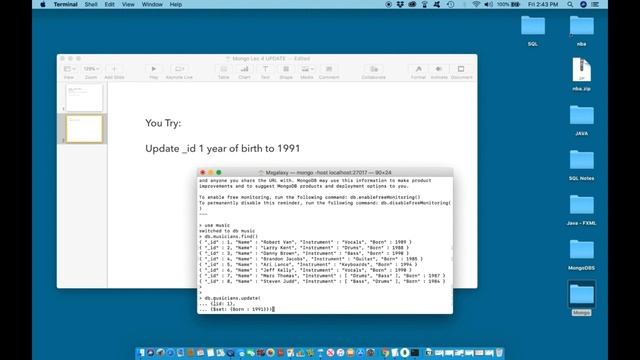Open the Zoom percentage dropdown in Keynote
This screenshot has width=640, height=360.
pyautogui.click(x=91, y=71)
